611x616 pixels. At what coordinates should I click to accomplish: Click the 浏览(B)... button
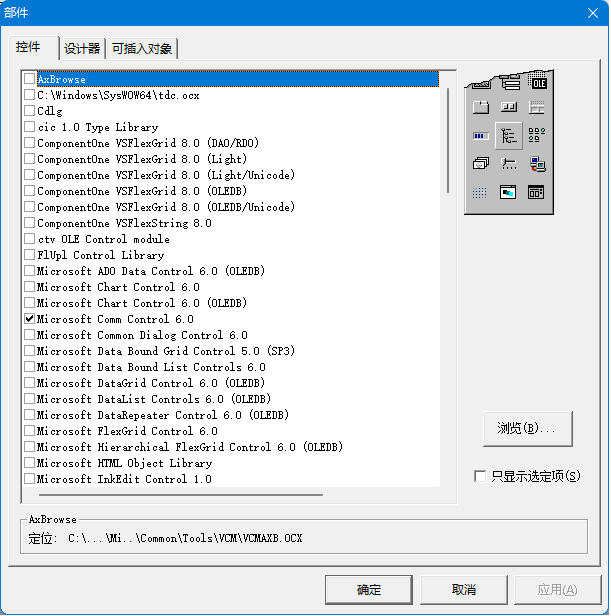click(527, 429)
